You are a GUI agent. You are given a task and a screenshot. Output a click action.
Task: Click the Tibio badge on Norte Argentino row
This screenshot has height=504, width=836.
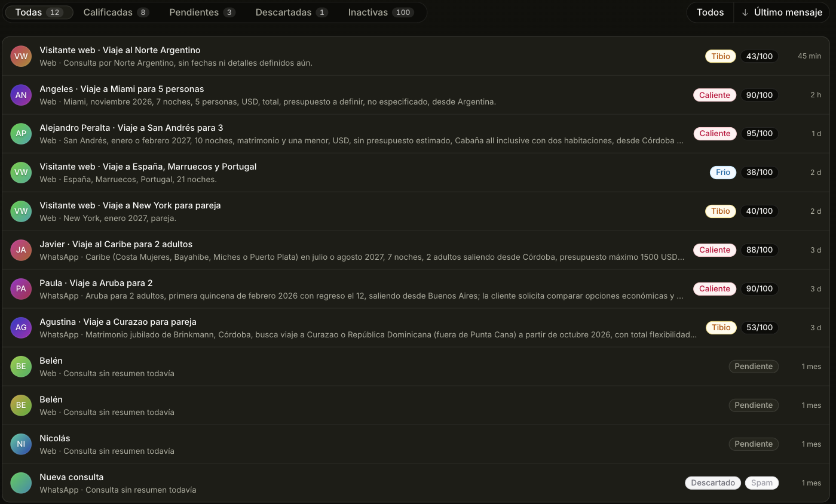pos(721,56)
